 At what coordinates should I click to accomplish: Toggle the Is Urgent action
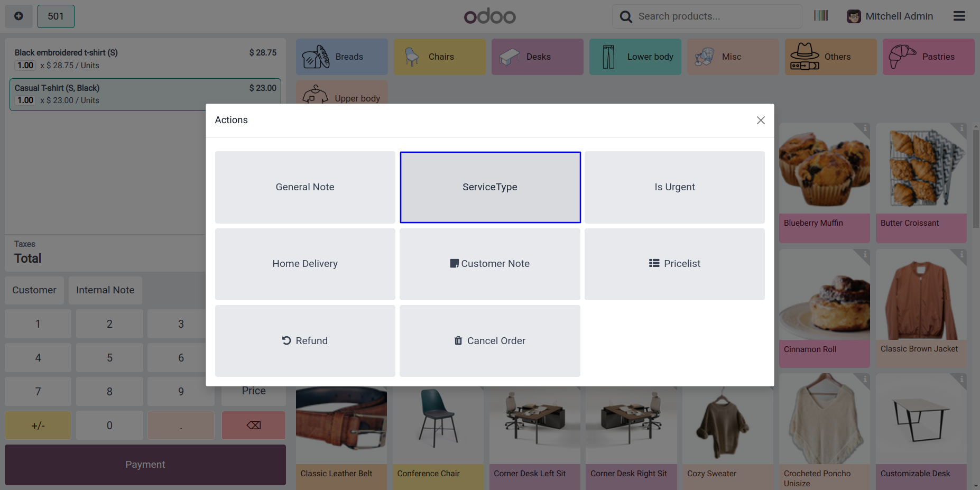[674, 187]
